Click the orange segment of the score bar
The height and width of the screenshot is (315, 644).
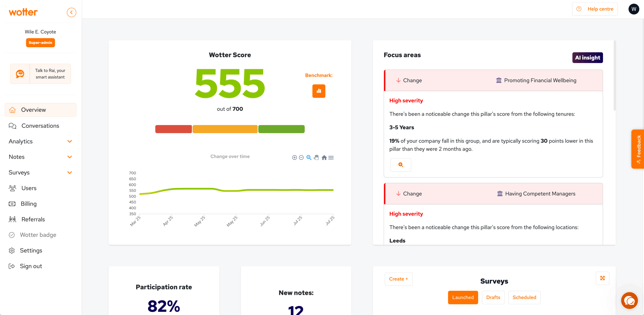[225, 129]
